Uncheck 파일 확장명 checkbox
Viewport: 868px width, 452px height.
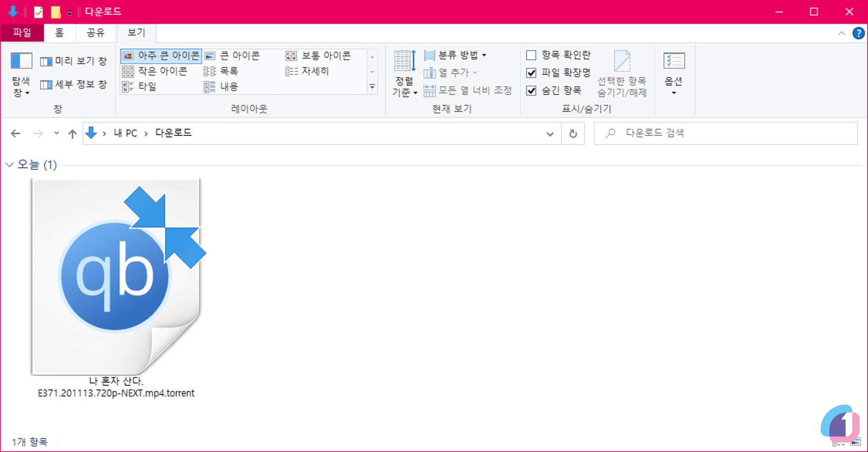(x=531, y=73)
